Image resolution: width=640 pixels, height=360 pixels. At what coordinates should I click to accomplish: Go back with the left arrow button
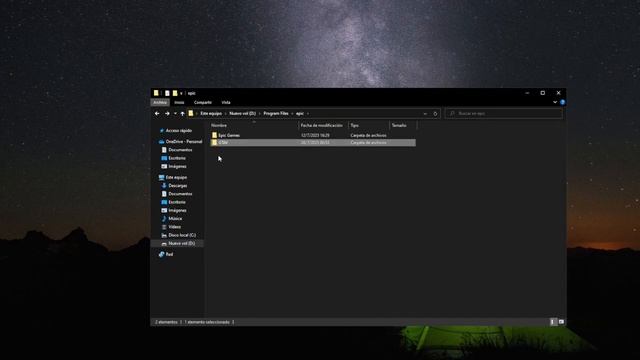click(x=157, y=113)
